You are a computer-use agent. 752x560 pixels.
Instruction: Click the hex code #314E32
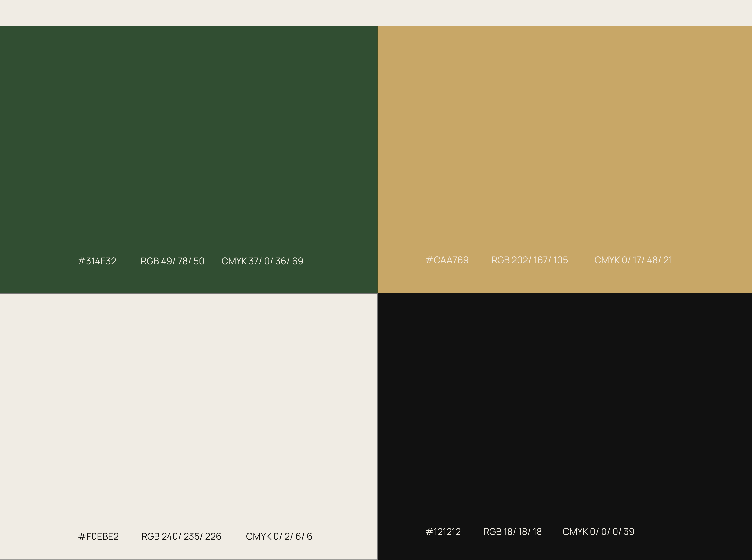(x=97, y=261)
